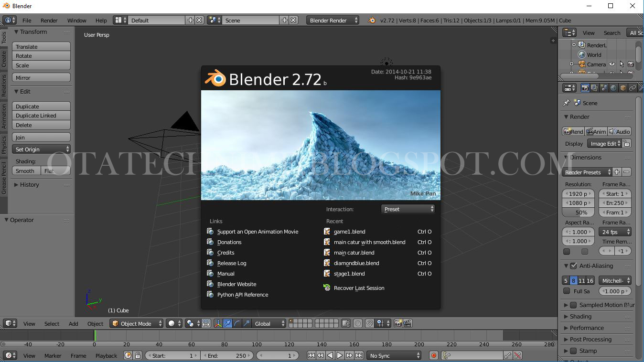Toggle the Sampled Motion Blur checkbox

(574, 305)
